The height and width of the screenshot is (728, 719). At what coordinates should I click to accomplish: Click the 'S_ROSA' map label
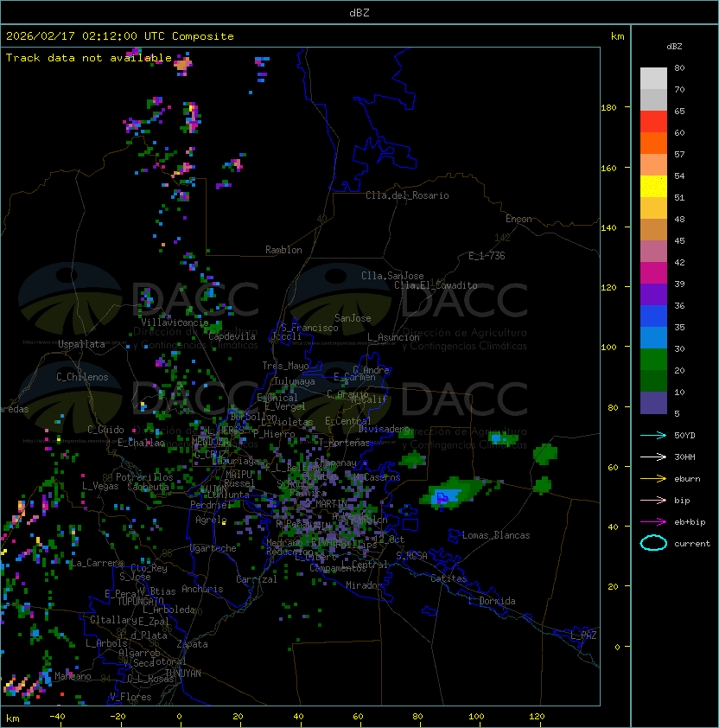[411, 555]
